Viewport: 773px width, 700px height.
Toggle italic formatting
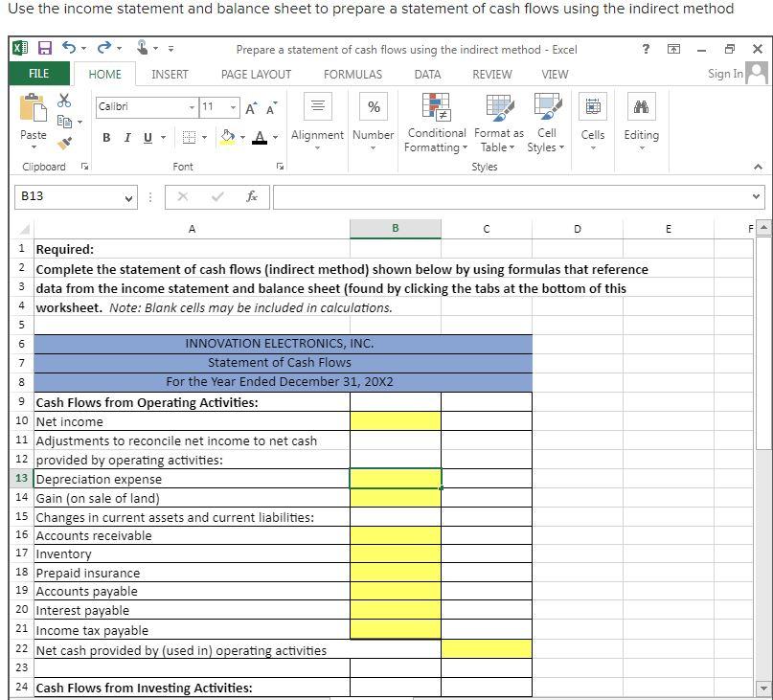click(127, 137)
